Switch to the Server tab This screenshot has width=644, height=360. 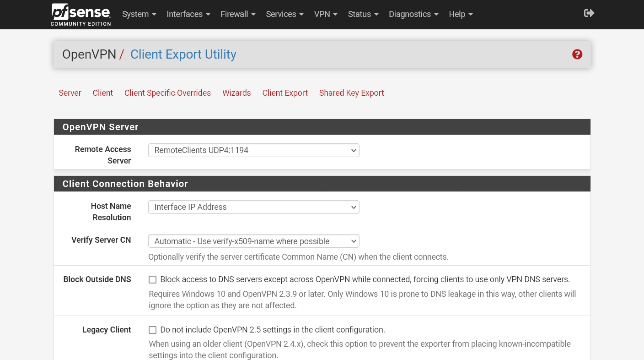(x=70, y=93)
